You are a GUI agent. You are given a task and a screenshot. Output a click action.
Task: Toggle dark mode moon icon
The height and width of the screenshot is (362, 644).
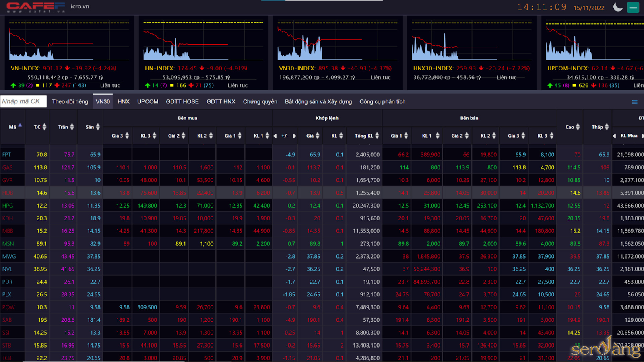618,7
